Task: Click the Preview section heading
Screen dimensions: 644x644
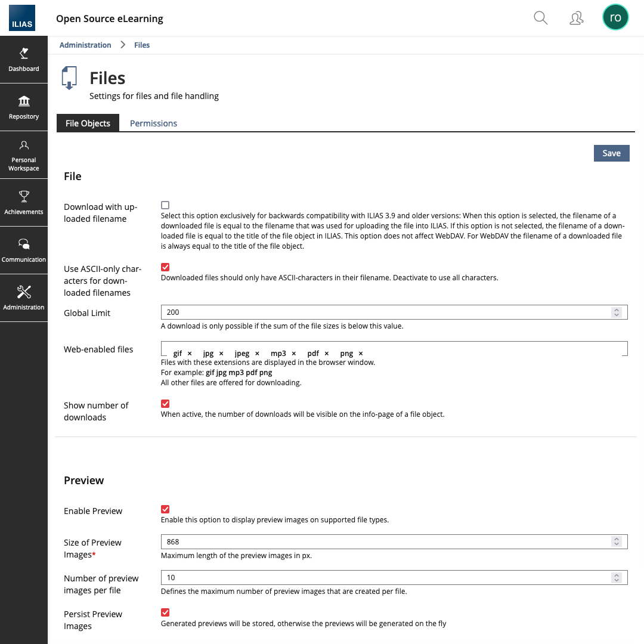Action: 84,481
